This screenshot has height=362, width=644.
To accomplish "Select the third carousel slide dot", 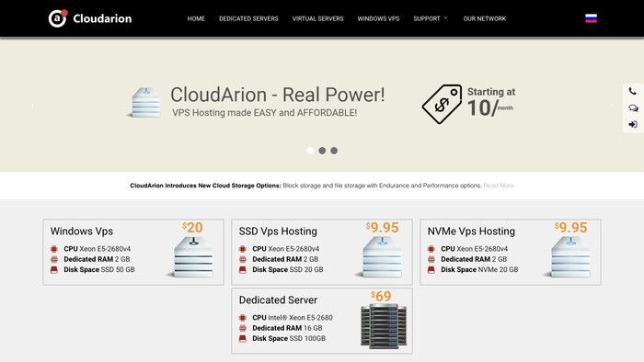I will pyautogui.click(x=334, y=151).
